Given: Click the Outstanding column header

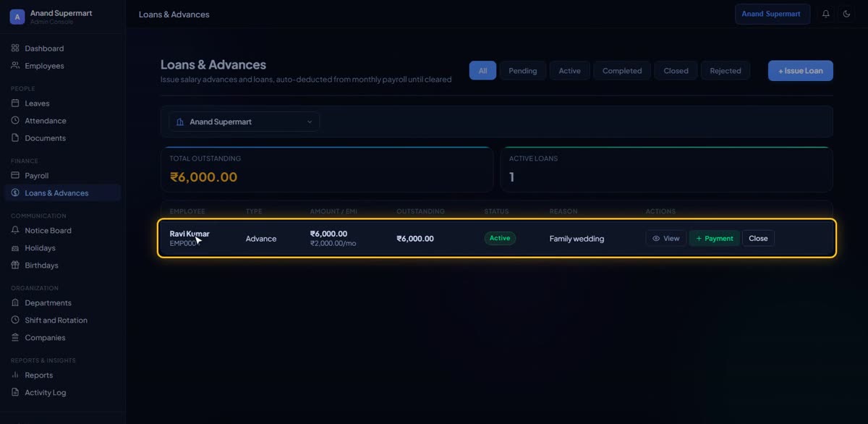Looking at the screenshot, I should pyautogui.click(x=420, y=211).
